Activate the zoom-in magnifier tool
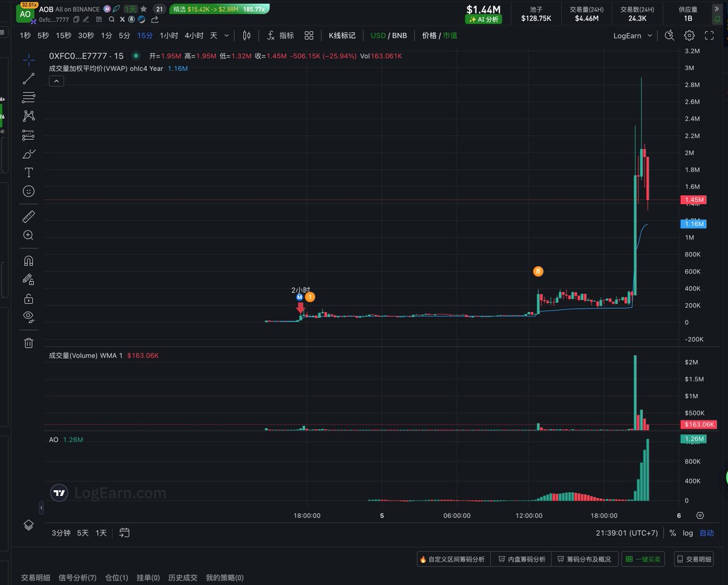The height and width of the screenshot is (585, 728). (29, 235)
